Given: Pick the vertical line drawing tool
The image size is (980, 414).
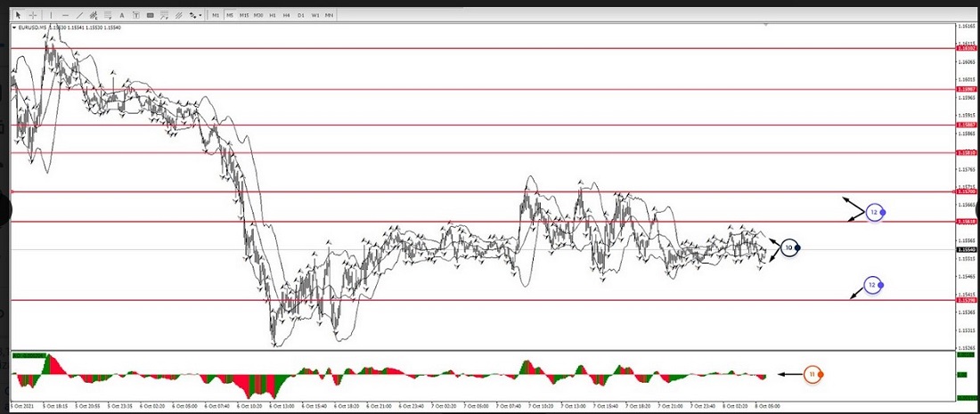Looking at the screenshot, I should point(51,15).
